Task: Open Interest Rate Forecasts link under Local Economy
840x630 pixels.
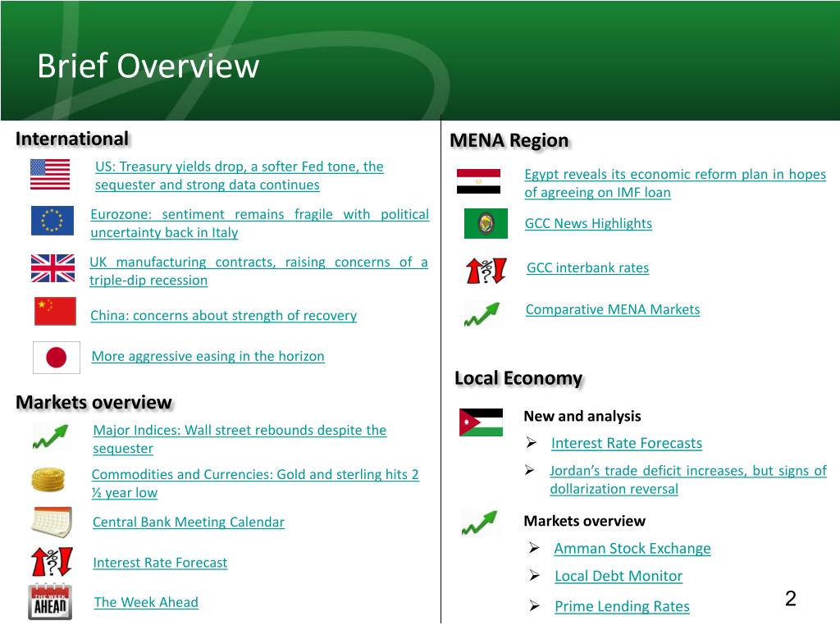Action: [x=626, y=443]
